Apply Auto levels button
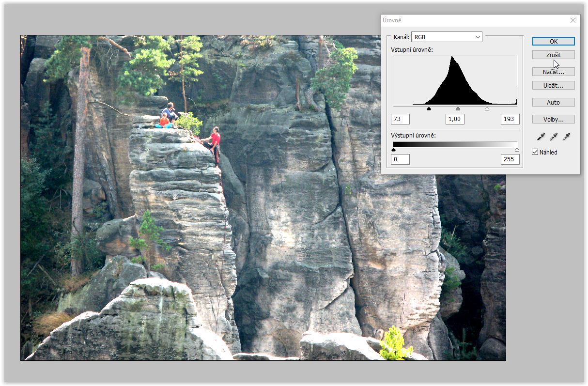 click(553, 102)
